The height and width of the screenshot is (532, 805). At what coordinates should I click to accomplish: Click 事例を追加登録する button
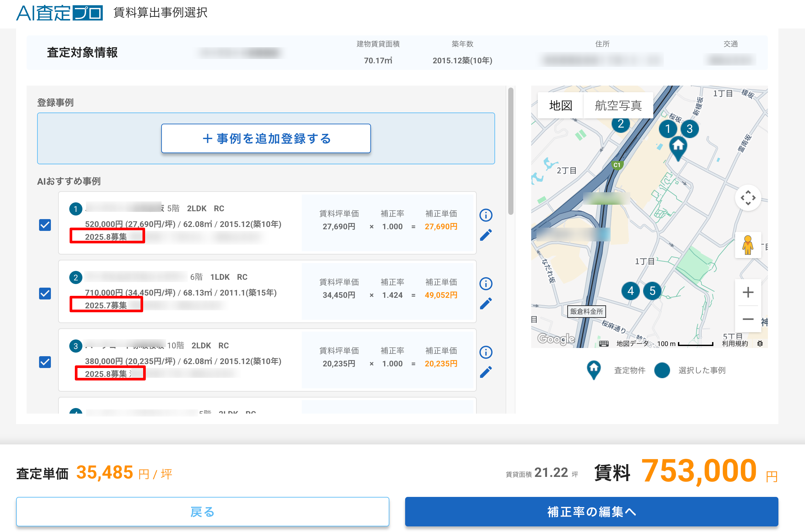(x=266, y=138)
